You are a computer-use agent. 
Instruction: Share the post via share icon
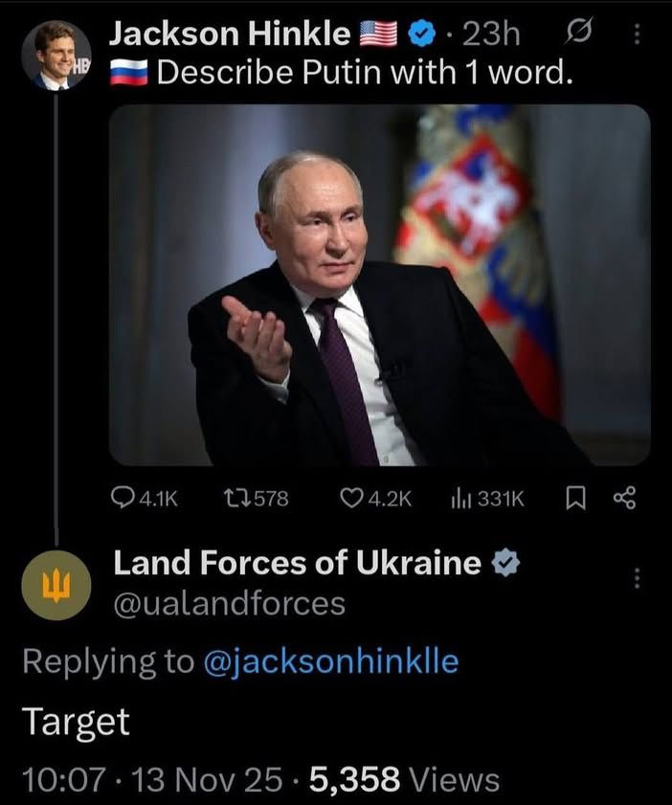click(624, 498)
